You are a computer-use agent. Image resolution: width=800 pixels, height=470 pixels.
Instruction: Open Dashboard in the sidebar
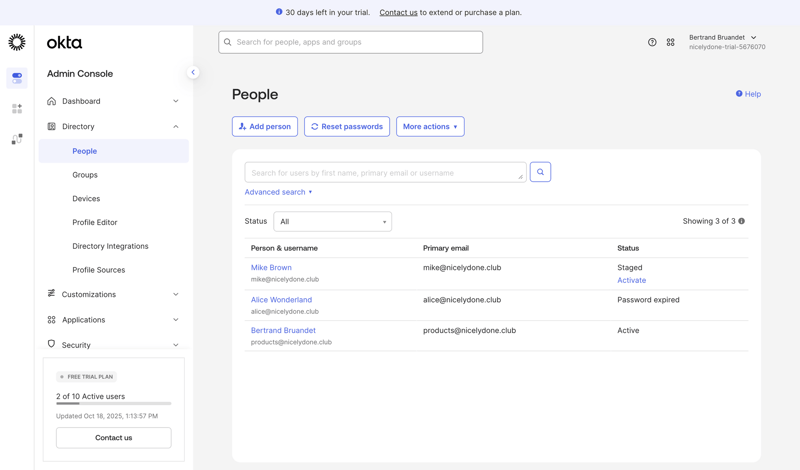coord(81,101)
